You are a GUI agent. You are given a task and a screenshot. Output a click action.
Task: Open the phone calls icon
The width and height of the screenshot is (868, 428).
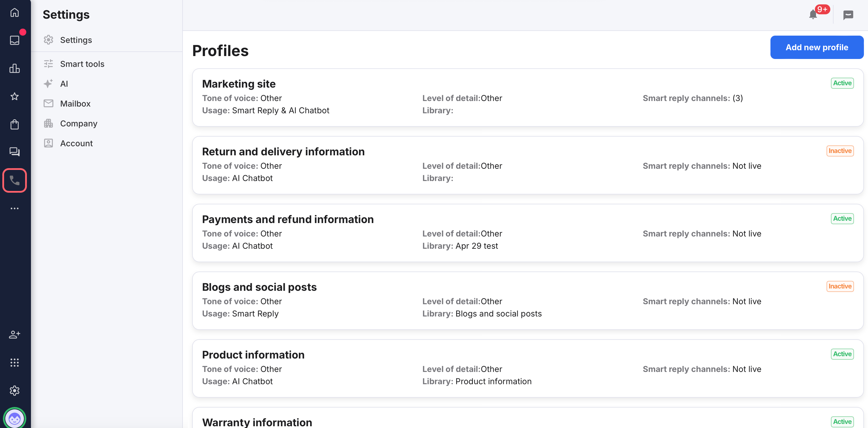15,180
